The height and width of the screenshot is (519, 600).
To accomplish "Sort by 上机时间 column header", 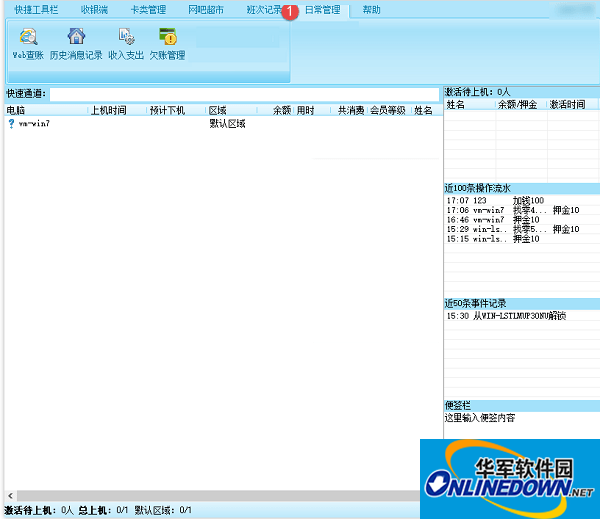I will [x=117, y=110].
